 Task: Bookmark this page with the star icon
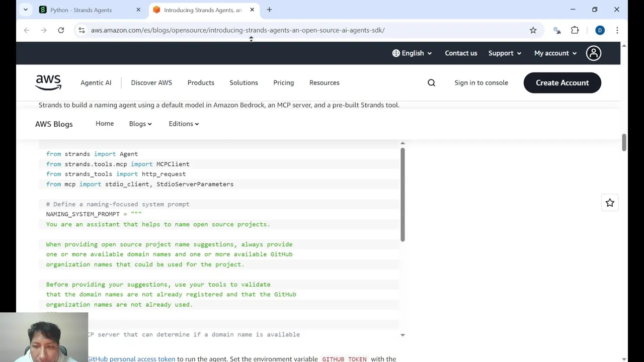533,30
